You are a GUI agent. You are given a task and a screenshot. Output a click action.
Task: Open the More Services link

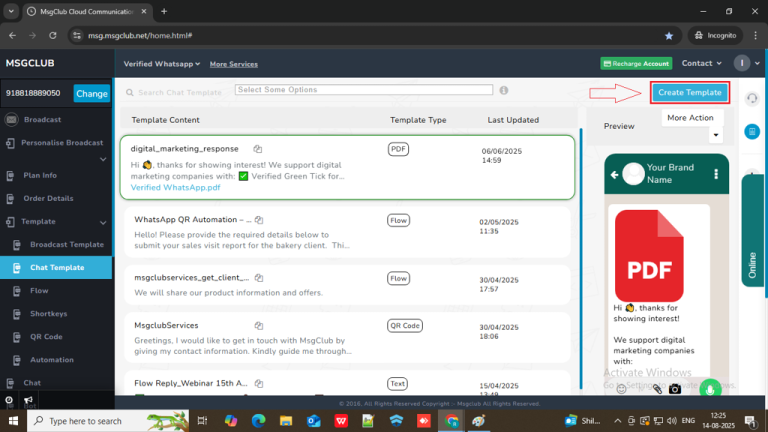pyautogui.click(x=233, y=63)
